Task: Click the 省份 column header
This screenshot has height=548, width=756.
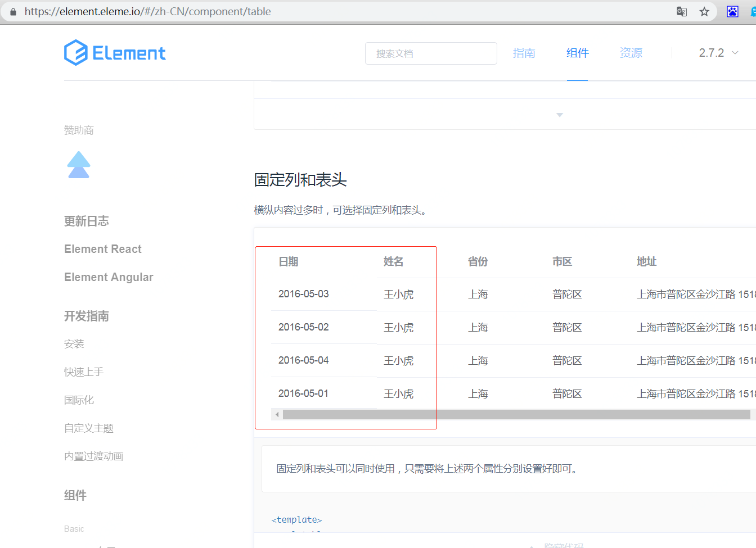Action: 478,261
